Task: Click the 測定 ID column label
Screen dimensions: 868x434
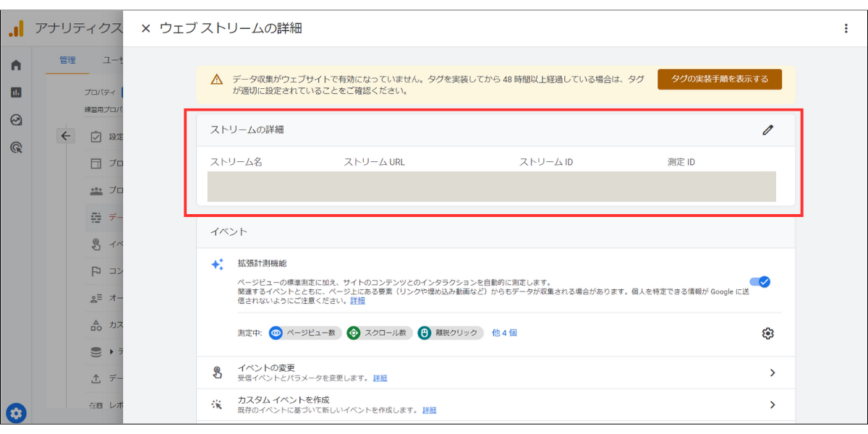Action: tap(681, 162)
